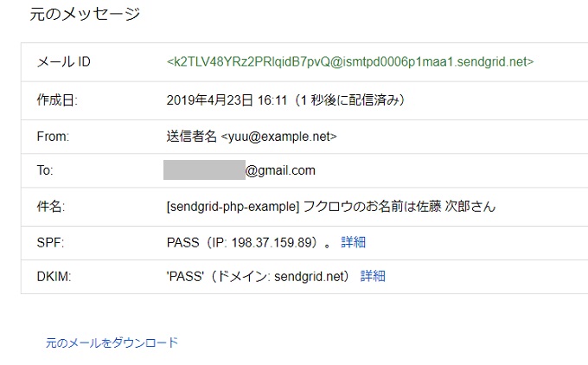The width and height of the screenshot is (588, 365).
Task: Click the 元のメールをダウンロード link
Action: pyautogui.click(x=112, y=343)
